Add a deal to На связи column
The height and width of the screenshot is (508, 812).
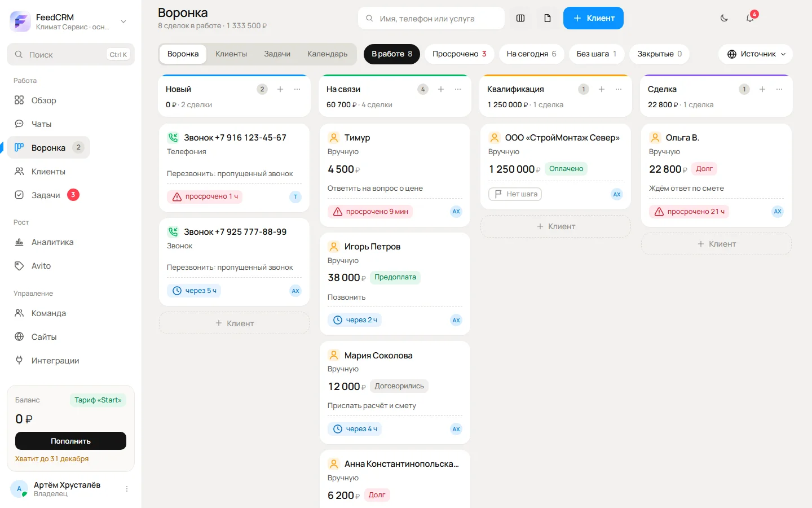coord(441,89)
